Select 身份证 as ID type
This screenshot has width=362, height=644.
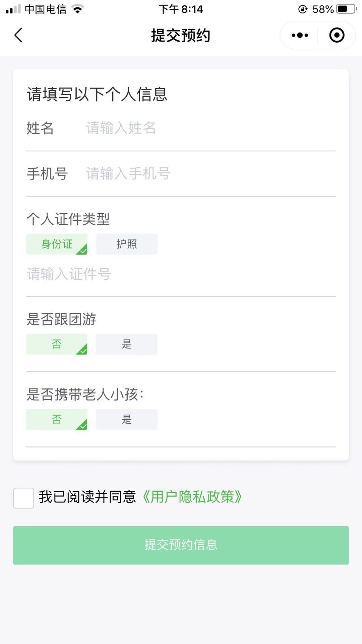[x=57, y=244]
